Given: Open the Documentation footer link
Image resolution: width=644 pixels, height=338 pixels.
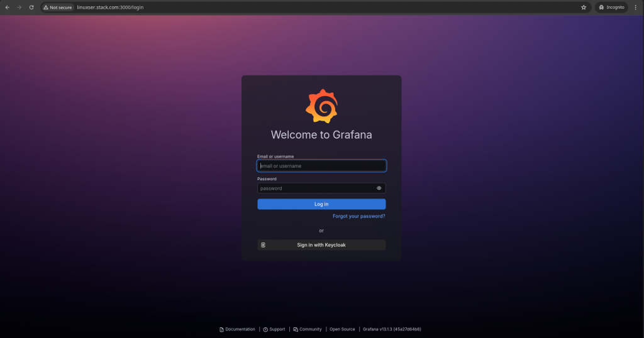Looking at the screenshot, I should point(237,329).
